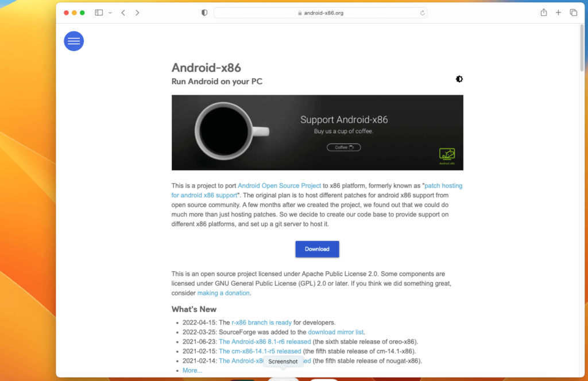Open the Android Open Source Project link
588x381 pixels.
pyautogui.click(x=279, y=185)
